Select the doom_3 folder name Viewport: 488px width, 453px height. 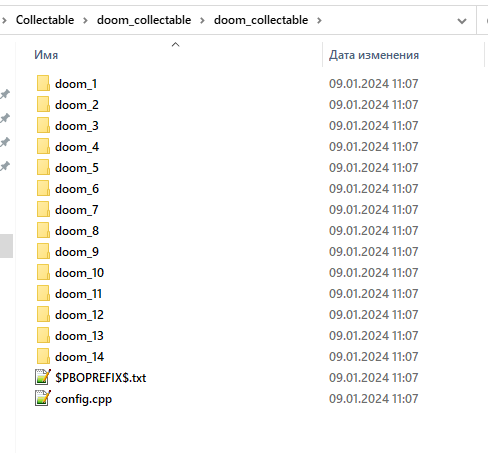coord(77,126)
